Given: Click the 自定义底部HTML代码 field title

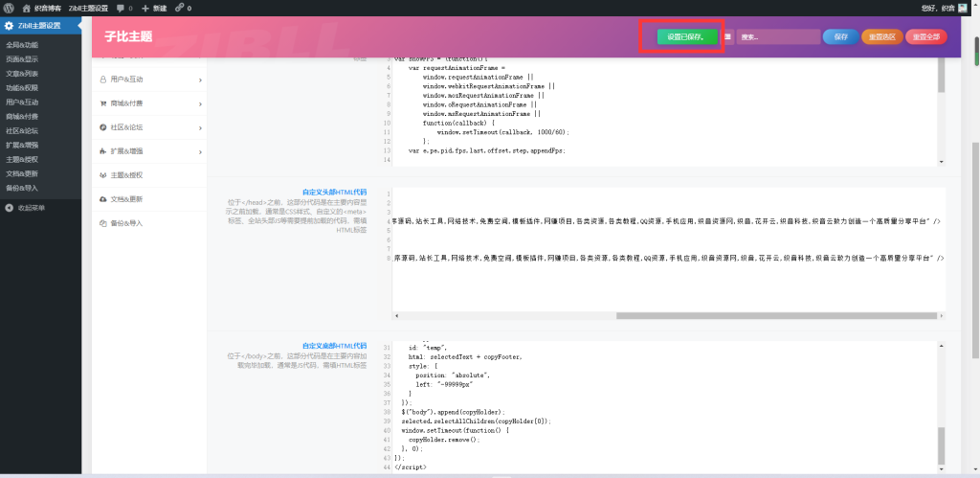Looking at the screenshot, I should pos(334,346).
